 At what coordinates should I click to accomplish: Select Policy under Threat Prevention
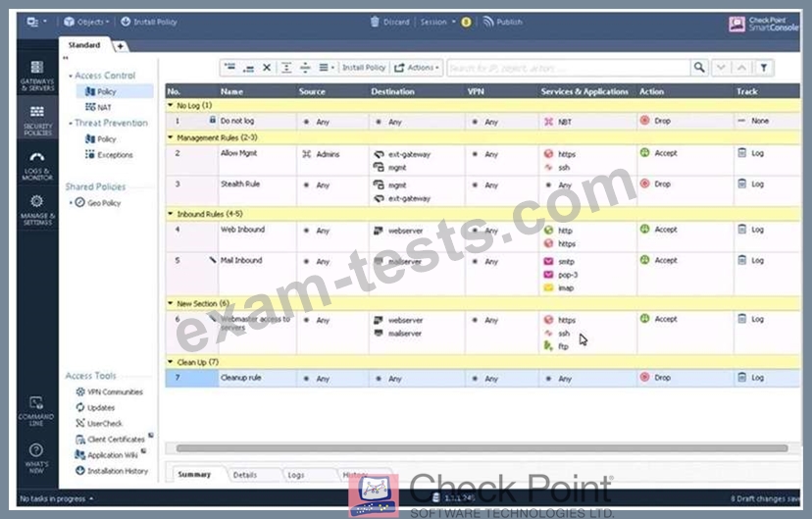[x=100, y=138]
